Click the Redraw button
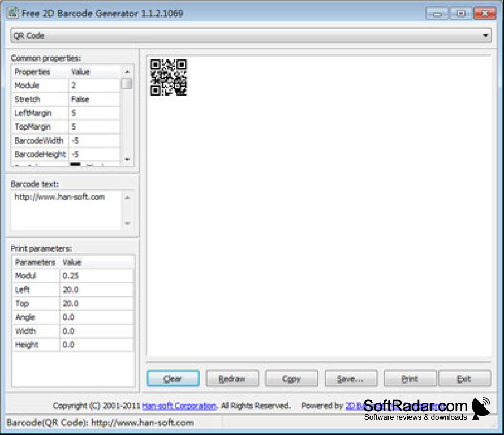The width and height of the screenshot is (504, 435). click(232, 378)
